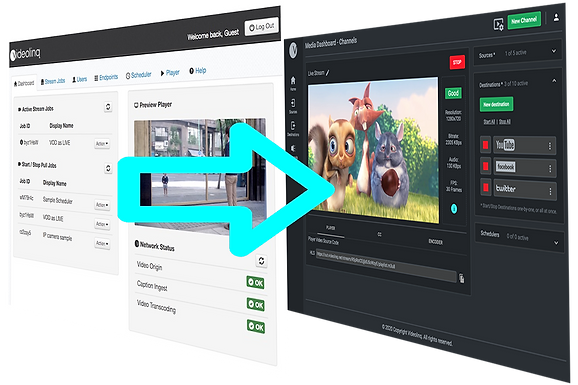578x385 pixels.
Task: Open Action dropdown for IP camera sample job
Action: pos(102,243)
